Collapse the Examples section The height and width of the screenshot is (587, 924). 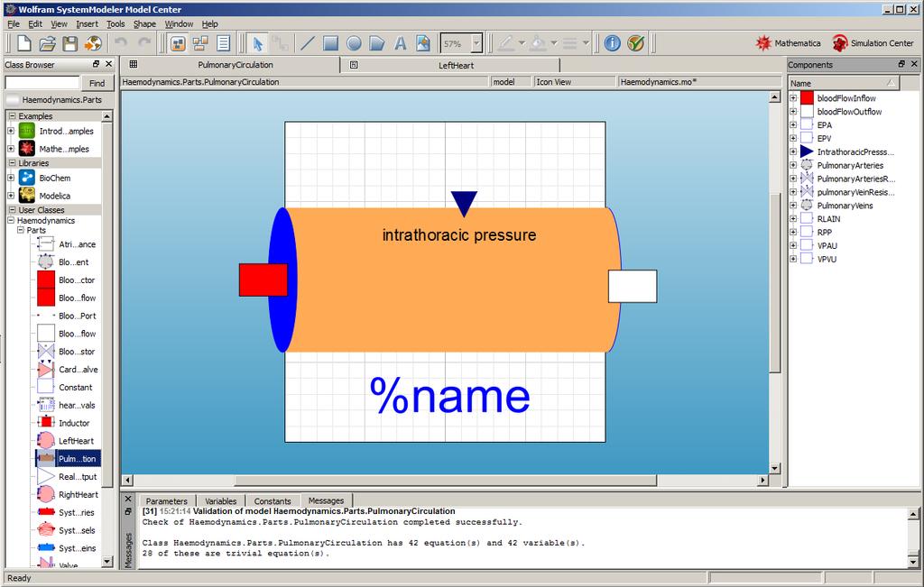(x=12, y=116)
